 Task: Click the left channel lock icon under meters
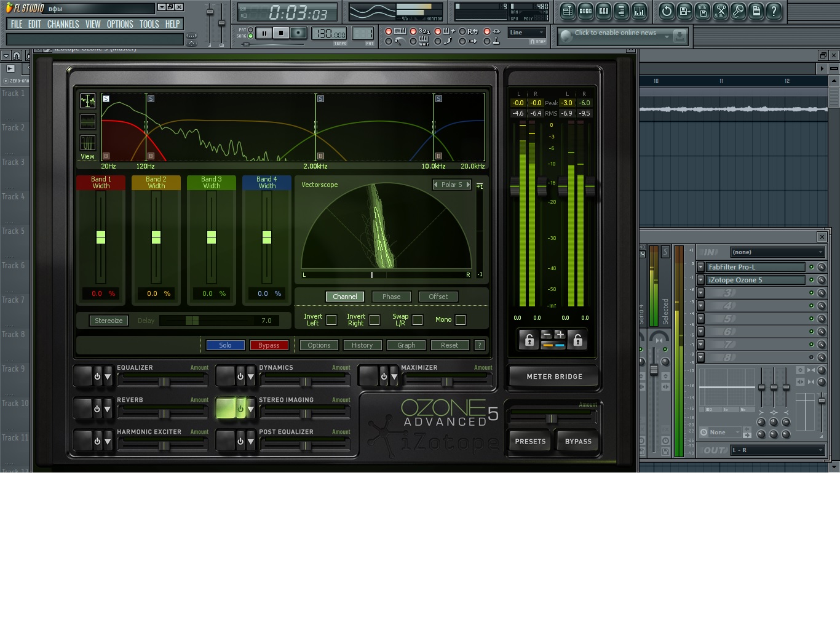click(529, 340)
